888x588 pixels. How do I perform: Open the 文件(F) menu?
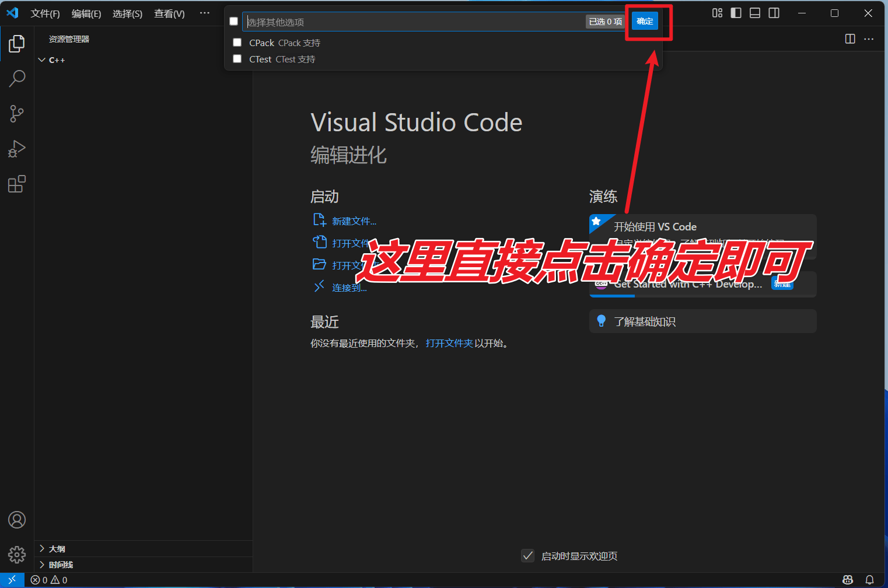[45, 13]
